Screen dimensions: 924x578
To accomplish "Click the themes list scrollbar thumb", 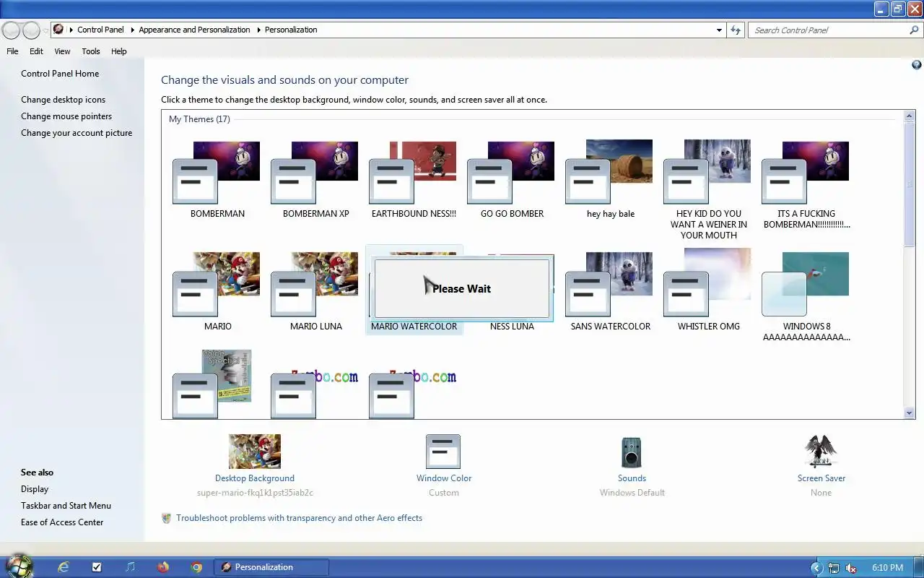I will (x=910, y=184).
